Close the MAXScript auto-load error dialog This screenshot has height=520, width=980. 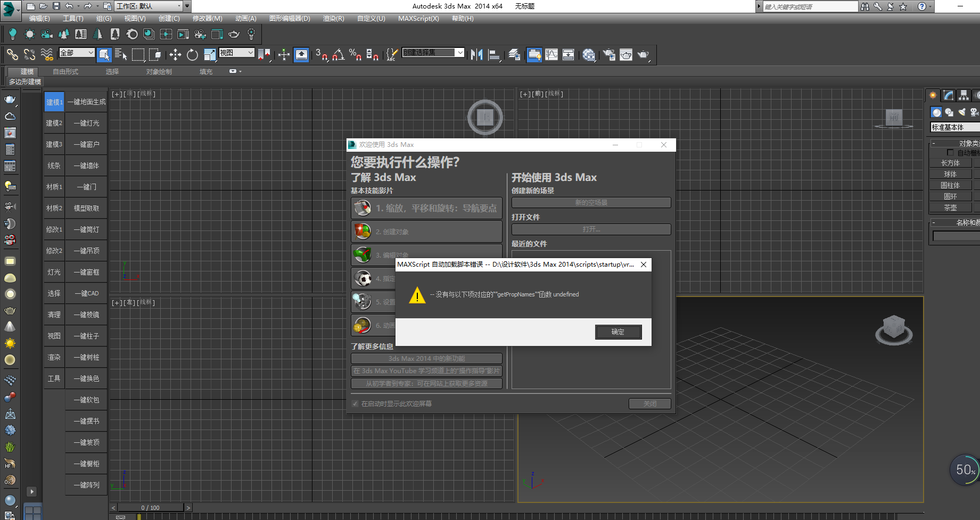[x=644, y=265]
